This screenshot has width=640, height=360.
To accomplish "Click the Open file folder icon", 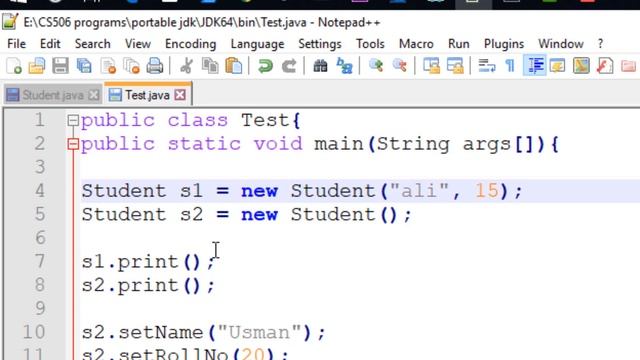I will point(37,66).
